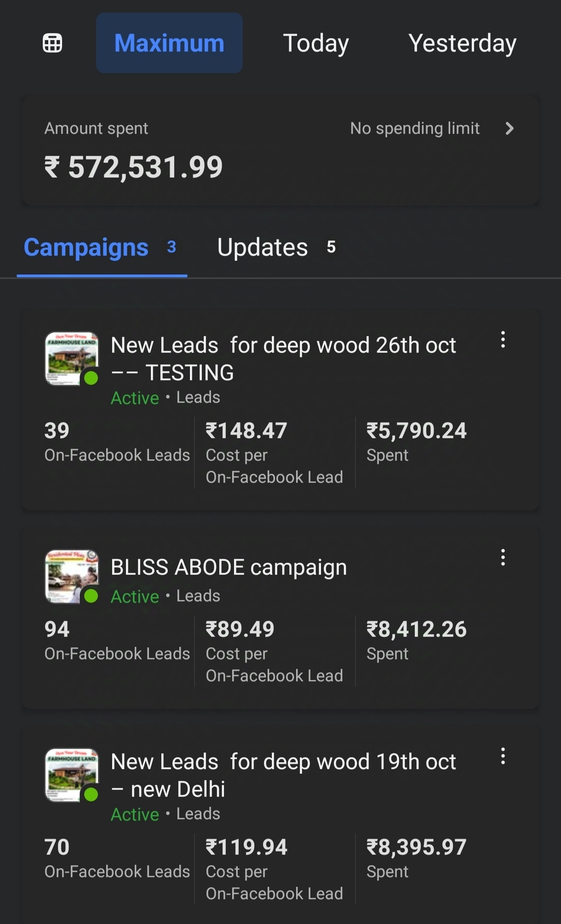Tap the ₹8,412.26 Spent value for BLISS ABODE
Image resolution: width=561 pixels, height=924 pixels.
coord(416,629)
